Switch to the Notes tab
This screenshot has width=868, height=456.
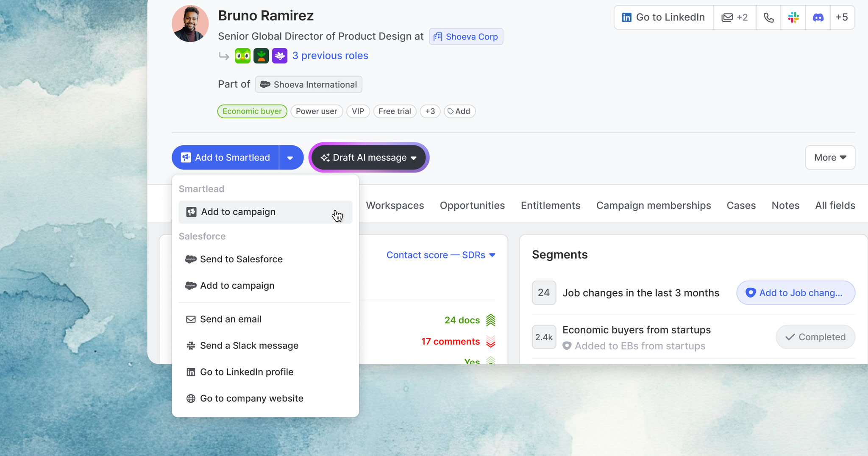tap(785, 206)
